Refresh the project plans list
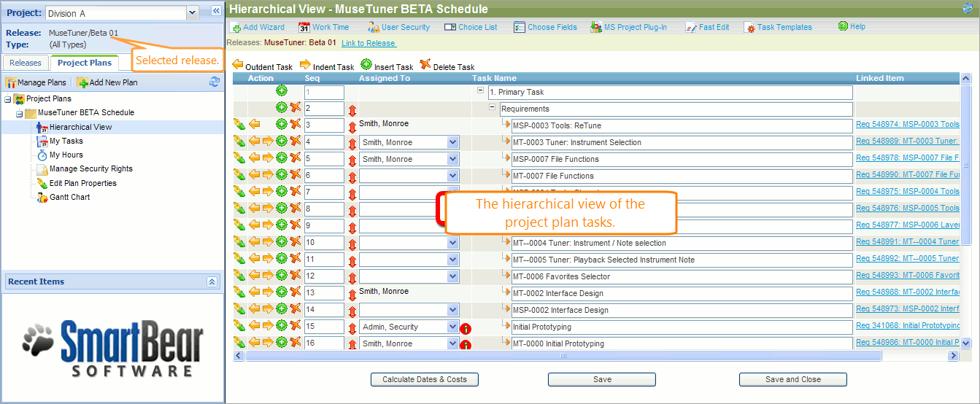 [214, 82]
